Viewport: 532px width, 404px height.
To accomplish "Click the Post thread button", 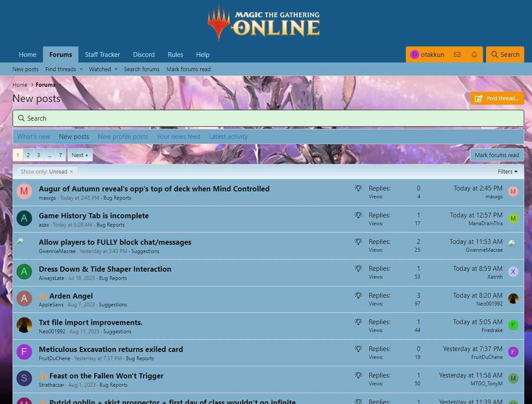I will pos(497,99).
